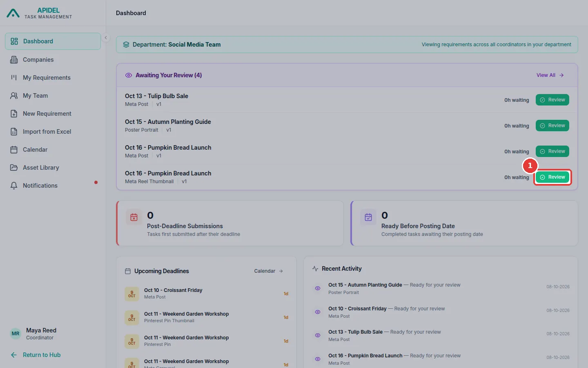Click the My Team people icon

(14, 96)
